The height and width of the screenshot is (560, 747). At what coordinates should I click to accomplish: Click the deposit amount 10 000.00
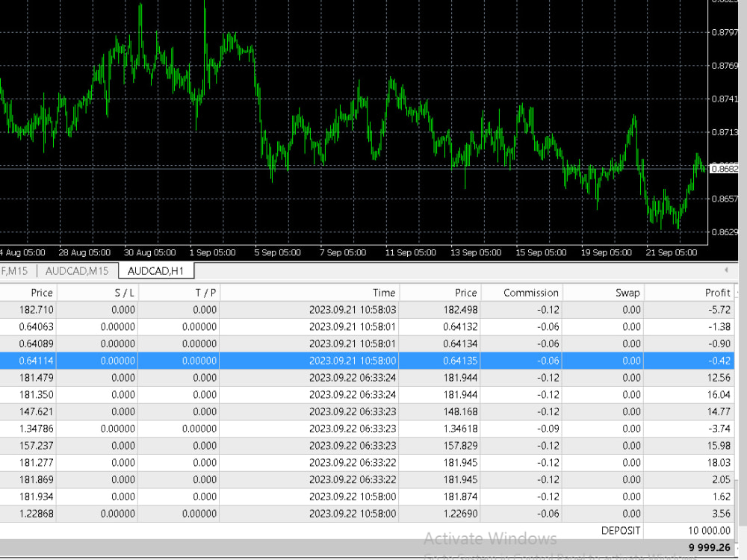710,530
